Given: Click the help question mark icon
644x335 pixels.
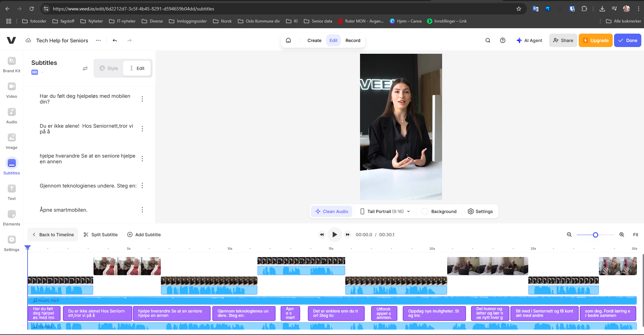Looking at the screenshot, I should click(502, 40).
